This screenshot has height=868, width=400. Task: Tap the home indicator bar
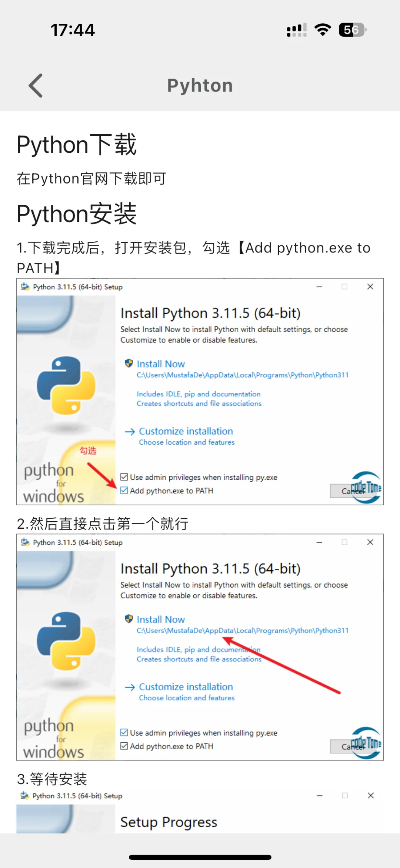click(200, 857)
